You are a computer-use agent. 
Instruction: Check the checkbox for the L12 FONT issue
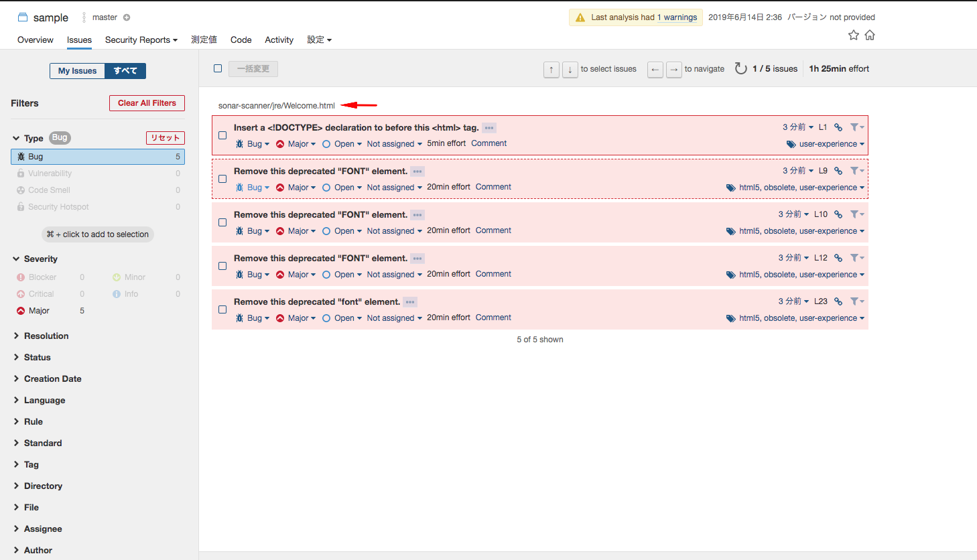pos(222,266)
